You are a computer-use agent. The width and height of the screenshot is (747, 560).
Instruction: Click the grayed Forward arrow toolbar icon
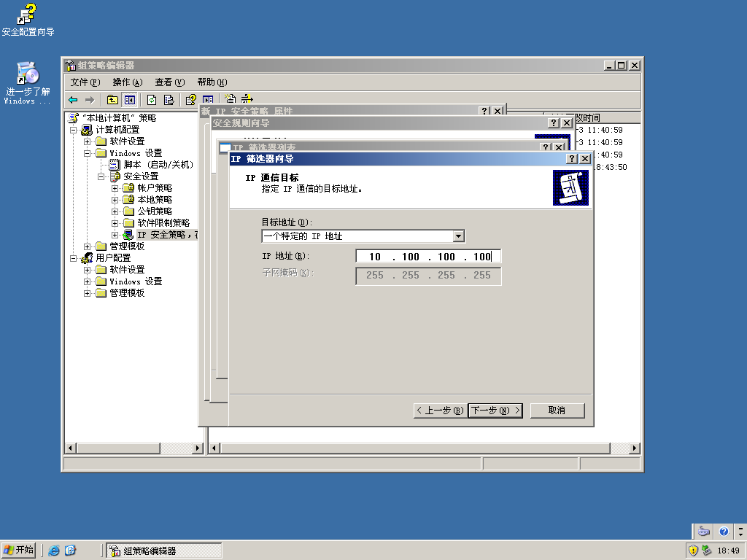[x=90, y=99]
